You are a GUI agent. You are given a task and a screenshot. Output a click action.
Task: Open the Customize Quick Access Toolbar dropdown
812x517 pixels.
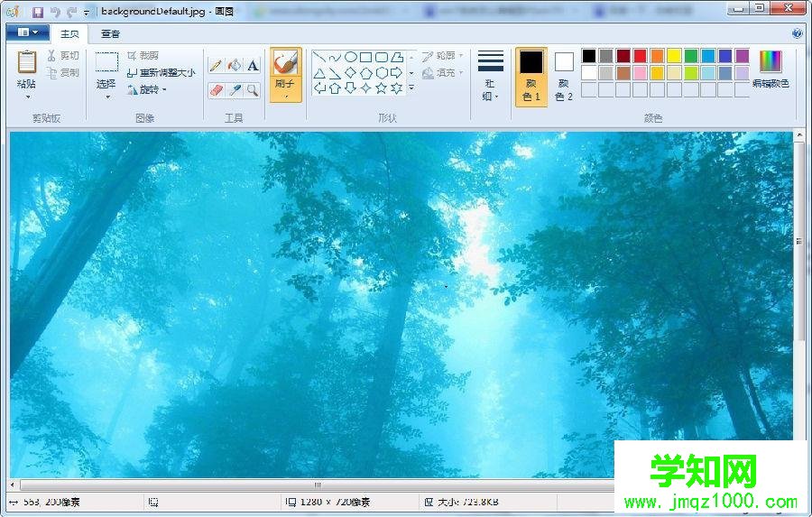(x=87, y=12)
